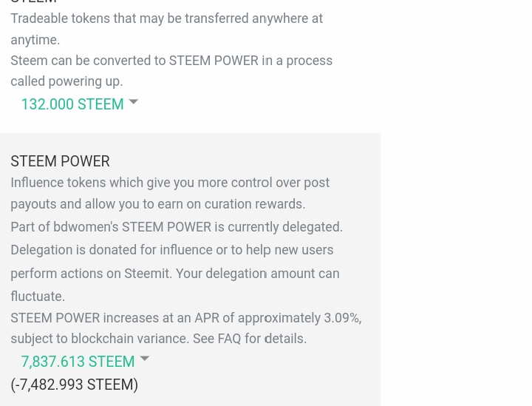Click the arrow beside 7,837.613 STEEM

[145, 359]
